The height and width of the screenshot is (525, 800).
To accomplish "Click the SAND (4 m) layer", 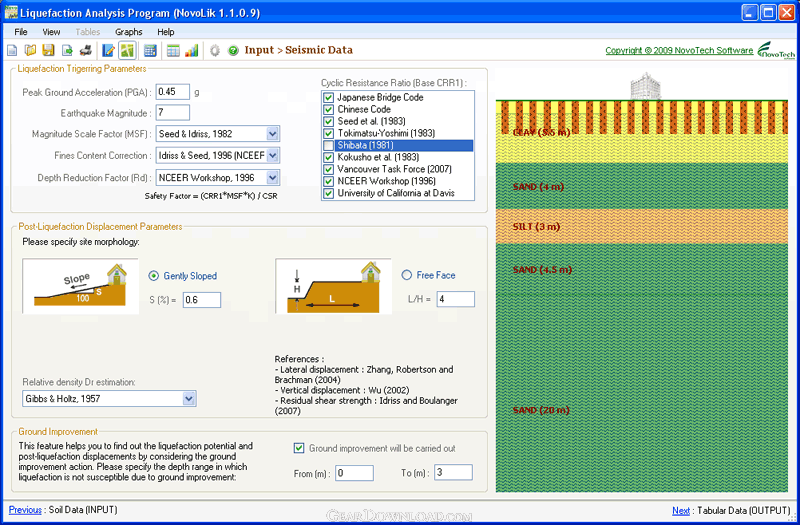I will click(642, 186).
